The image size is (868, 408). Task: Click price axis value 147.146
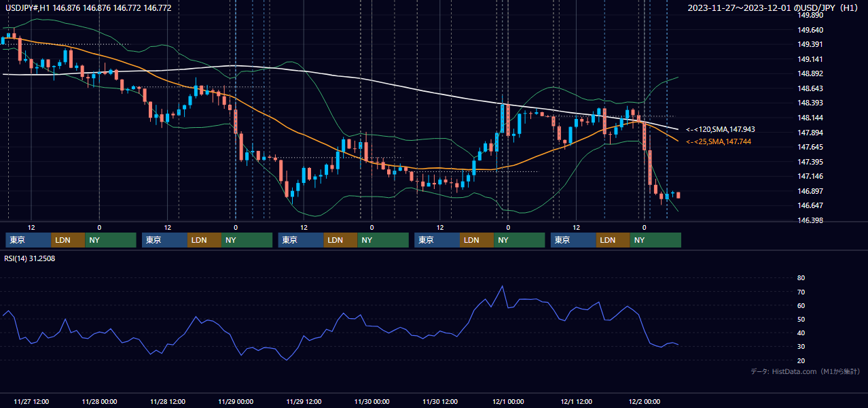coord(810,176)
